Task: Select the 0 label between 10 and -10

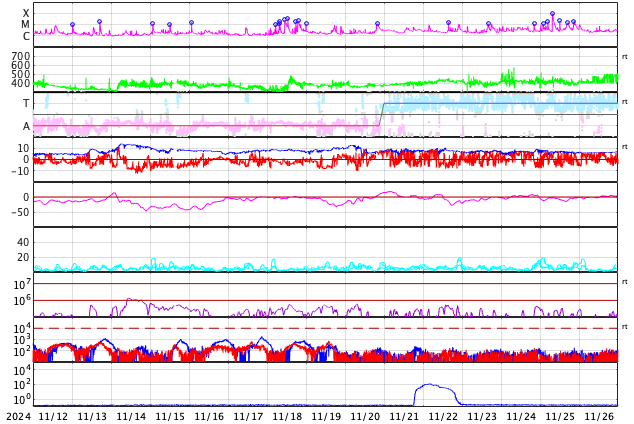Action: pyautogui.click(x=27, y=159)
